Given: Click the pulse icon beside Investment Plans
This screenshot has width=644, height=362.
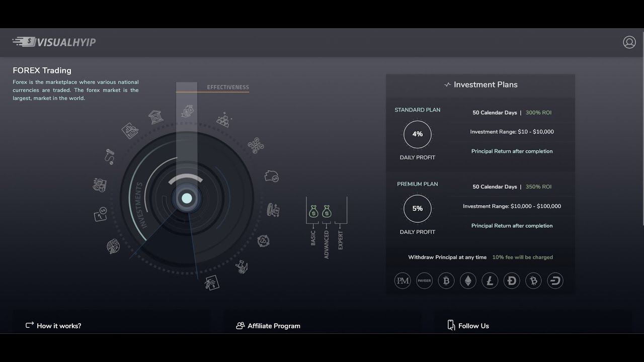Looking at the screenshot, I should point(447,84).
